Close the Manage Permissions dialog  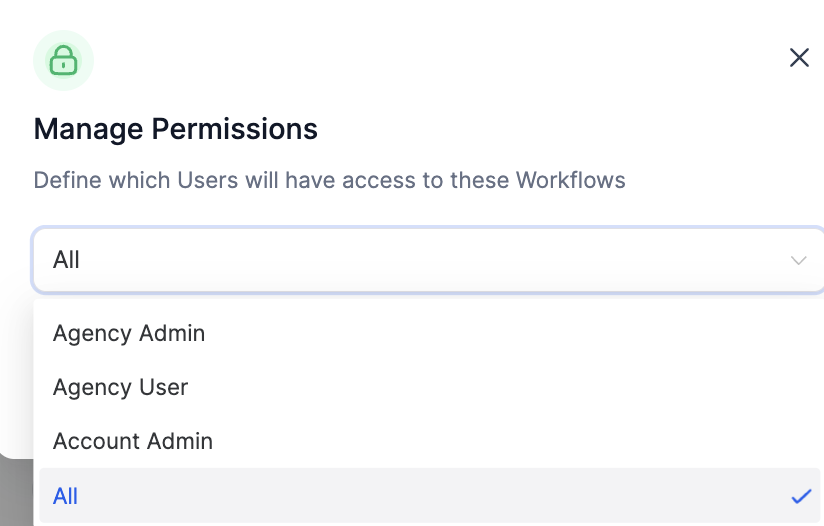pyautogui.click(x=799, y=58)
